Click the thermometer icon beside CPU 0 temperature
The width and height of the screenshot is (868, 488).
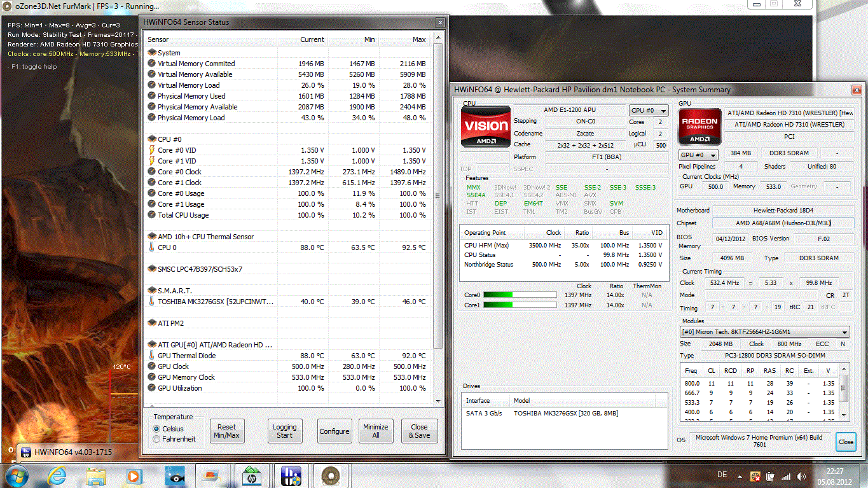point(151,247)
